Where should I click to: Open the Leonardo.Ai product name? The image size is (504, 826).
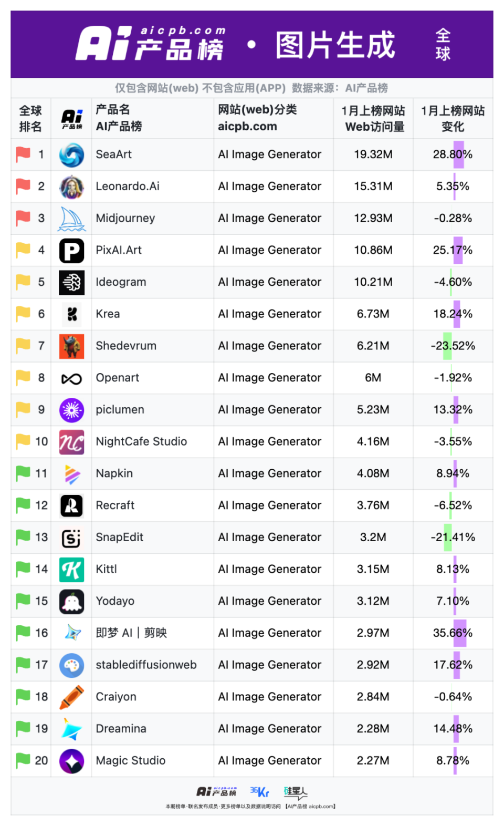[x=128, y=187]
